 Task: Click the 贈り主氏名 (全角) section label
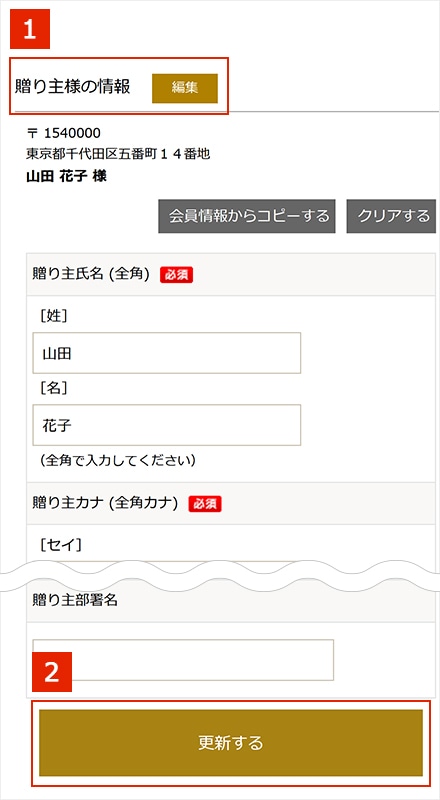tap(91, 274)
